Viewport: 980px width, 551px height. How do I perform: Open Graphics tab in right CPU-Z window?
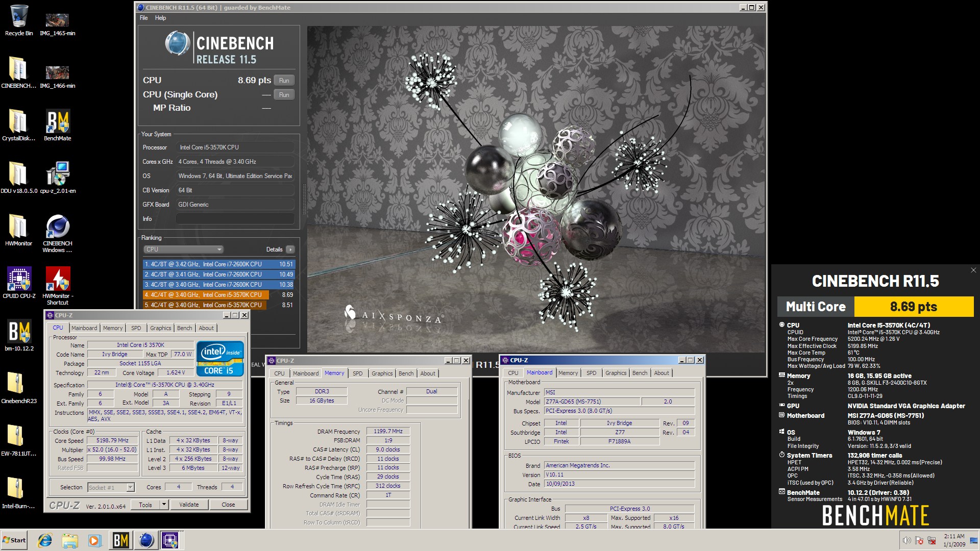click(616, 373)
